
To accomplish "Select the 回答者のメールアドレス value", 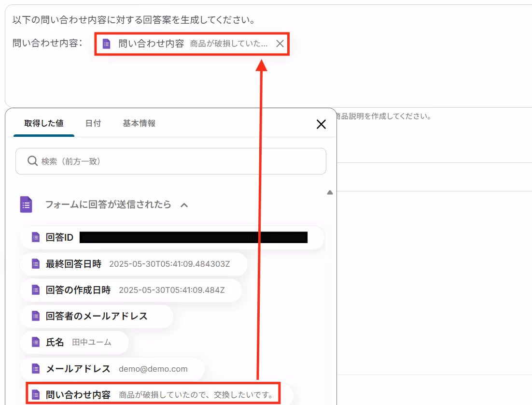I will (97, 317).
